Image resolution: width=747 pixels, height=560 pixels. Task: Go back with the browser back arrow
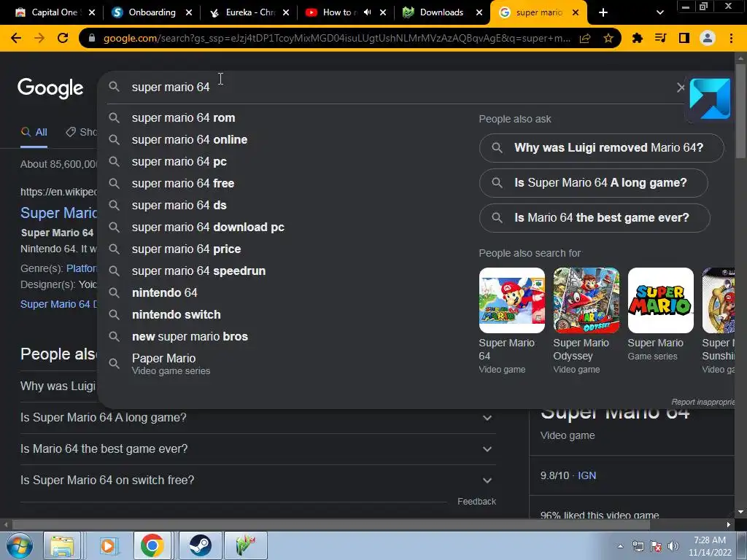tap(16, 38)
